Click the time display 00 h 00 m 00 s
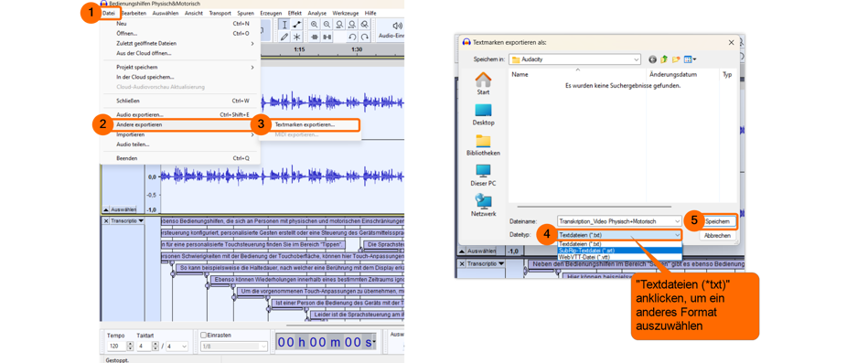The width and height of the screenshot is (868, 363). click(326, 342)
